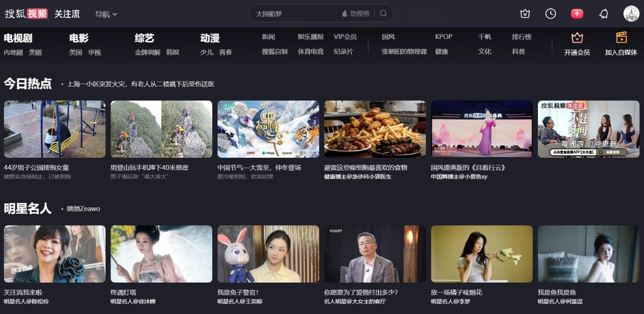644x314 pixels.
Task: Open the 科普 channel
Action: [518, 52]
